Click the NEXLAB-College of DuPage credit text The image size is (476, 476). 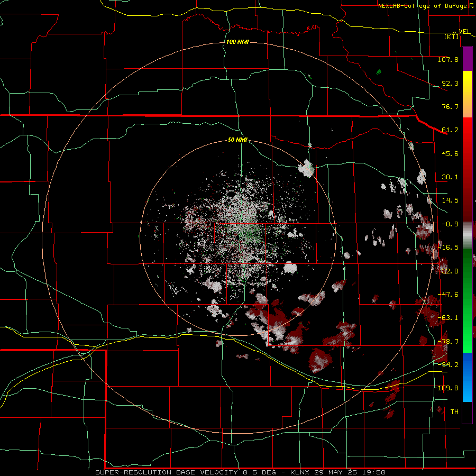tap(423, 6)
